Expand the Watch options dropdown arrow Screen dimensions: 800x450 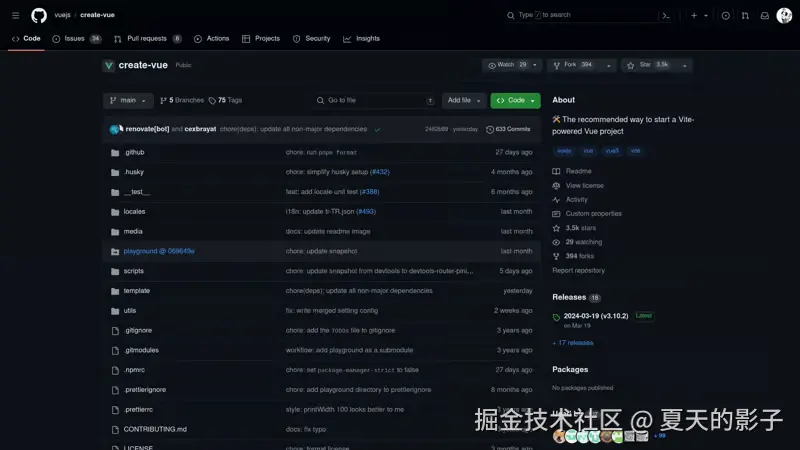click(x=535, y=65)
